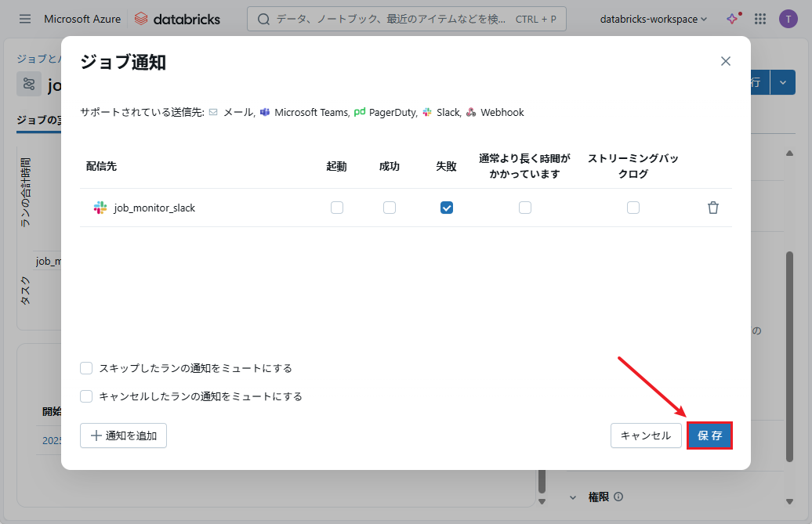Open the Databricks assistant sparkle icon
Screen dimensions: 812x524
(x=732, y=19)
